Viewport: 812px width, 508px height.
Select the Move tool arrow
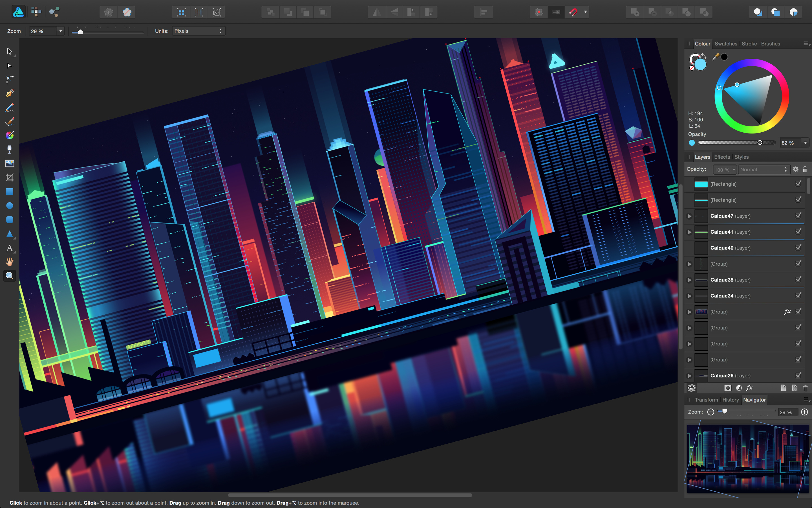click(9, 51)
